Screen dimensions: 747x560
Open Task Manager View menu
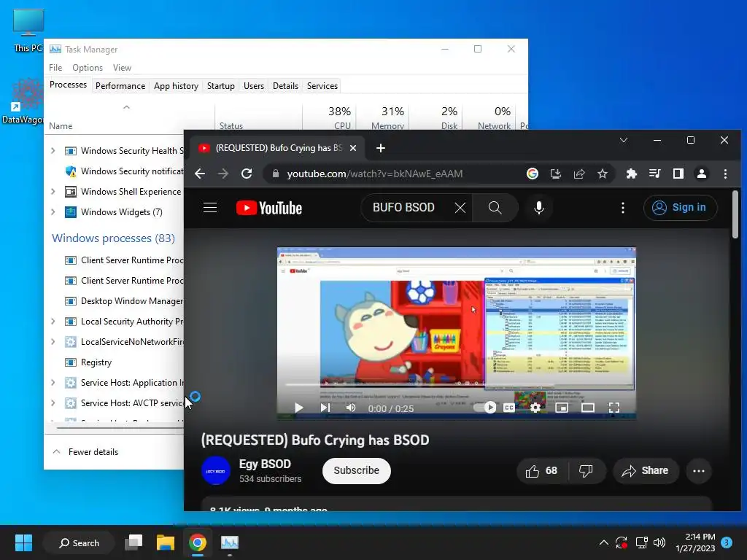[122, 68]
